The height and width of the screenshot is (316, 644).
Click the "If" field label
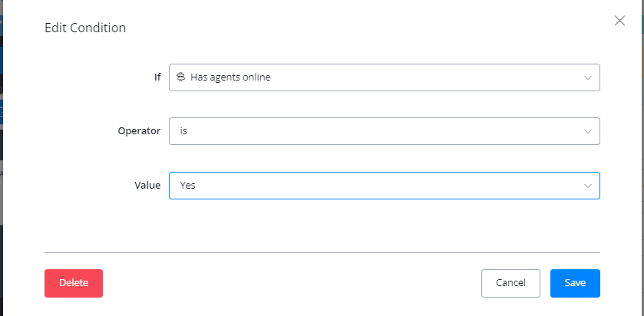[157, 77]
